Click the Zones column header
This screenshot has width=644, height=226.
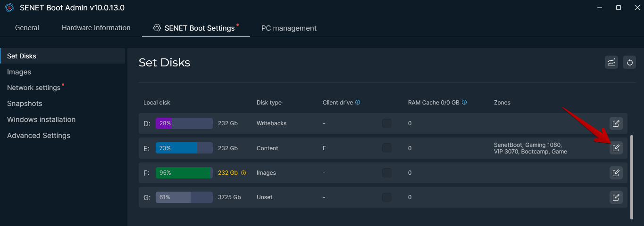click(x=502, y=103)
